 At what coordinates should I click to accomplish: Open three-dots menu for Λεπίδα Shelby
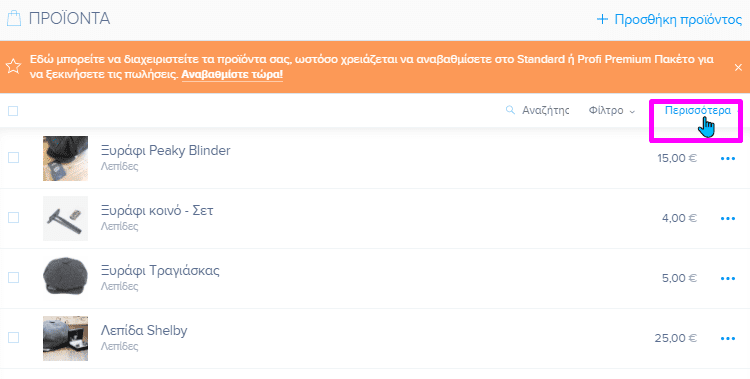(x=728, y=338)
